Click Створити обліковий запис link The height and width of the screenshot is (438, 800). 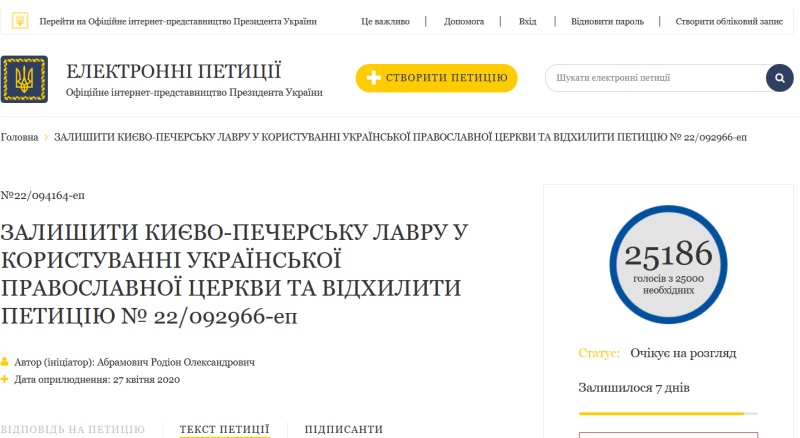pos(726,21)
